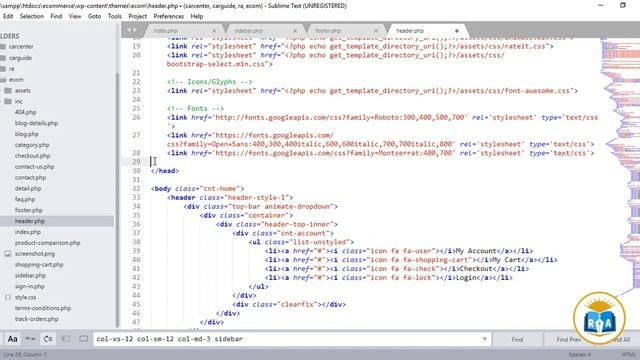Viewport: 640px width, 360px height.
Task: Open track-orders.php in the sidebar
Action: [36, 319]
